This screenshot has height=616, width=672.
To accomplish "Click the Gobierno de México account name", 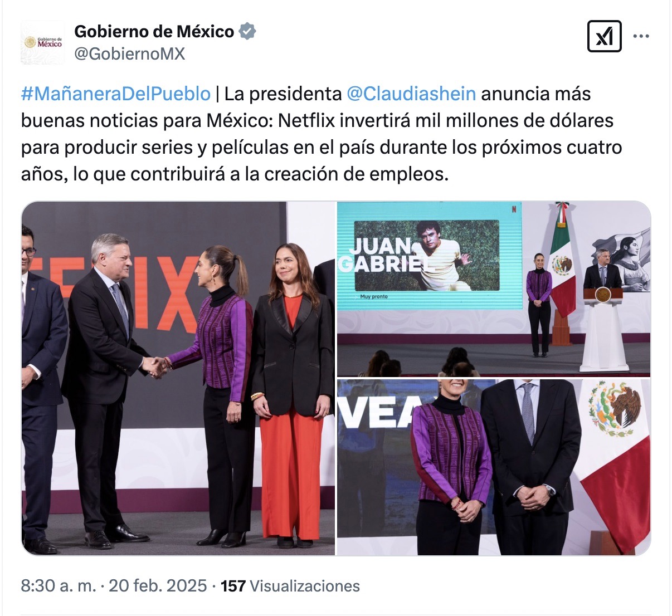I will pyautogui.click(x=154, y=31).
